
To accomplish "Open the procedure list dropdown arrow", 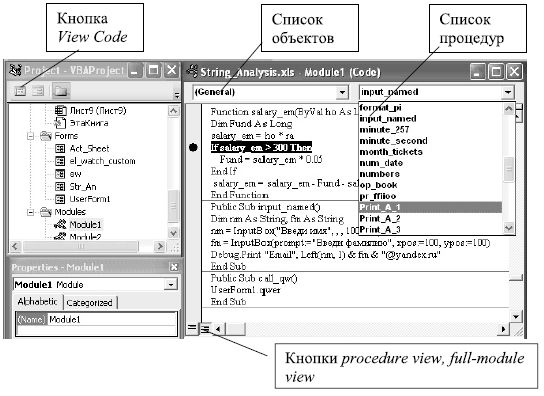I will pos(508,92).
